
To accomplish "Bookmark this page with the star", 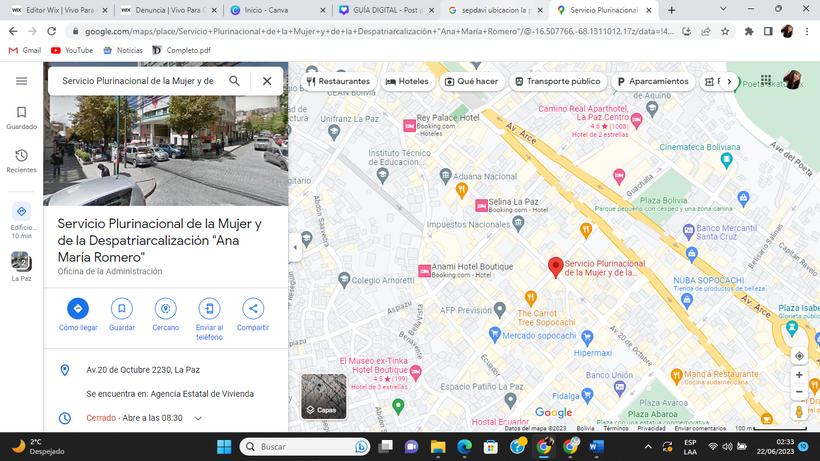I will 725,31.
